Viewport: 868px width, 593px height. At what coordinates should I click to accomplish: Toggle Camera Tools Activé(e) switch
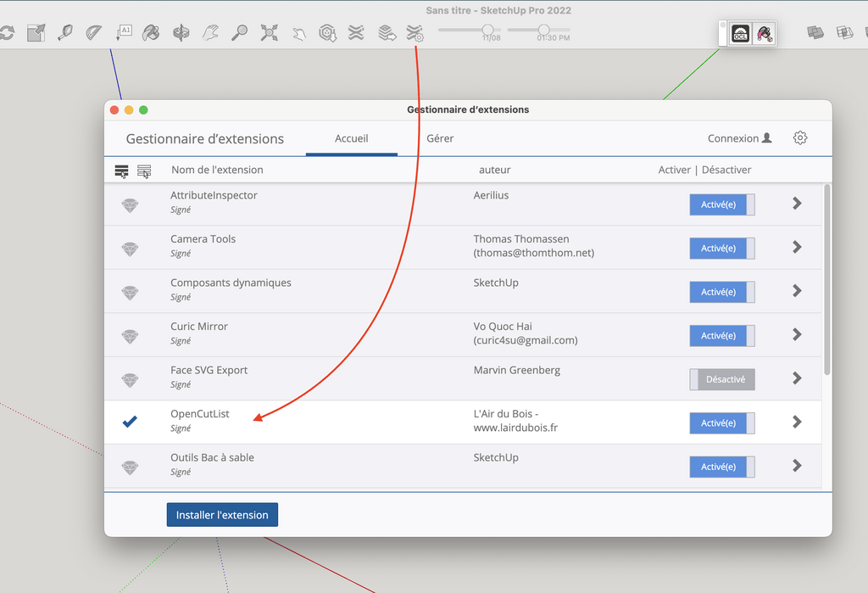pyautogui.click(x=722, y=249)
